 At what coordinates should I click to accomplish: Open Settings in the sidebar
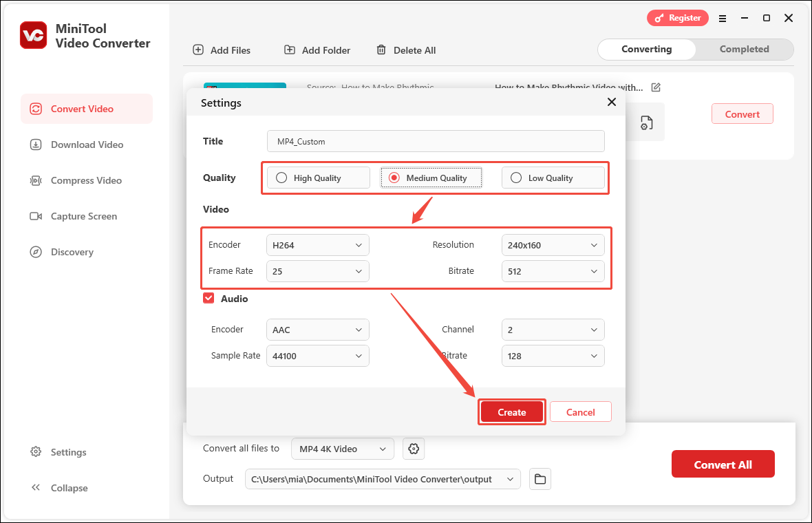(x=68, y=452)
